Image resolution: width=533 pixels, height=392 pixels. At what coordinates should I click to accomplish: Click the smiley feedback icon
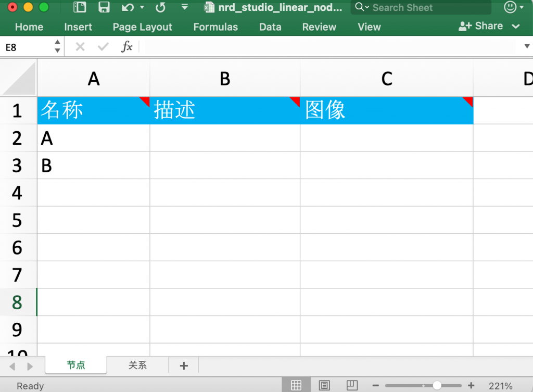click(x=511, y=7)
